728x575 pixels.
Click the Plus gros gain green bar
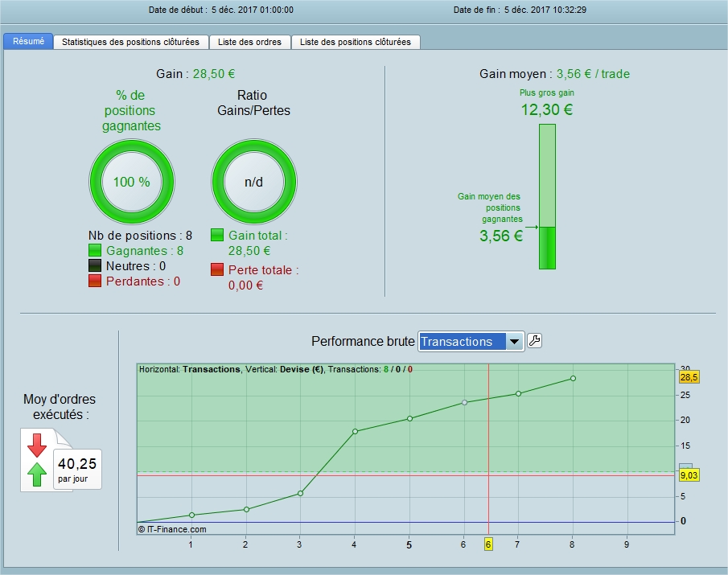point(547,196)
